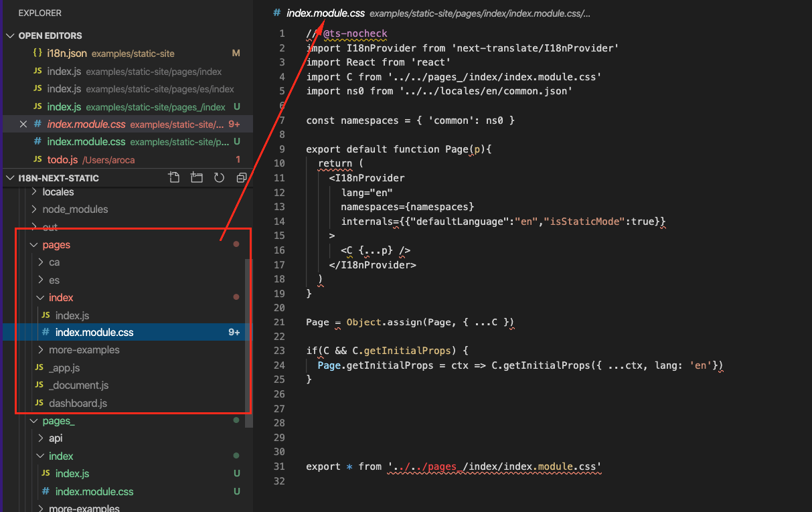Click the breadcrumb path beside the tab title
Screen dimensions: 812x512
pyautogui.click(x=480, y=13)
